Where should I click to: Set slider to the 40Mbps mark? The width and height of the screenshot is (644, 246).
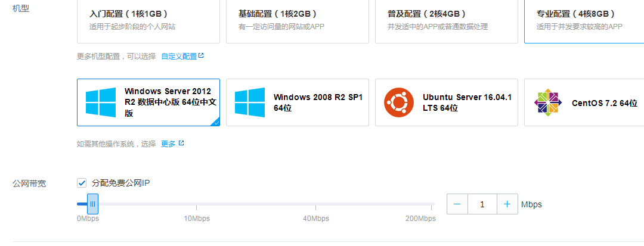(315, 204)
